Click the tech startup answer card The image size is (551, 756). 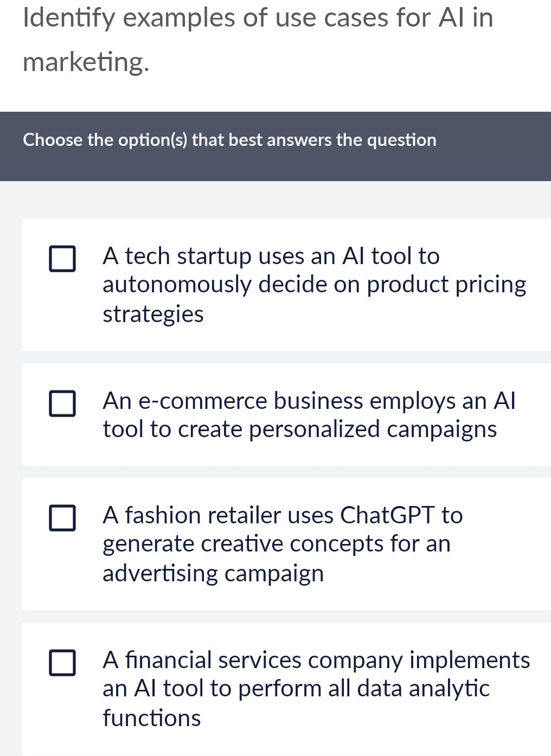(286, 284)
